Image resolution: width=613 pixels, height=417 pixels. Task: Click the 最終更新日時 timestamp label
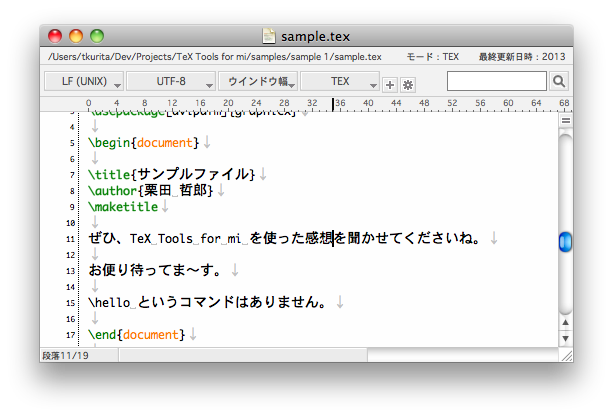522,57
